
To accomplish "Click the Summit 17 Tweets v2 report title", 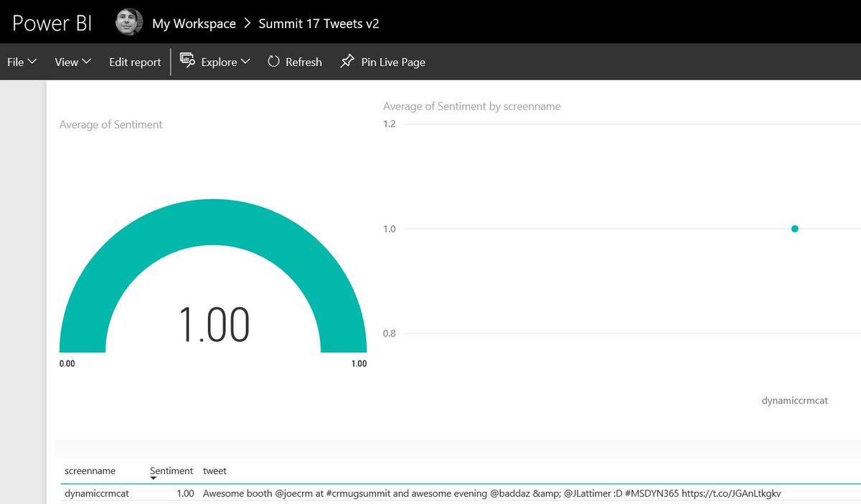I will pyautogui.click(x=319, y=22).
